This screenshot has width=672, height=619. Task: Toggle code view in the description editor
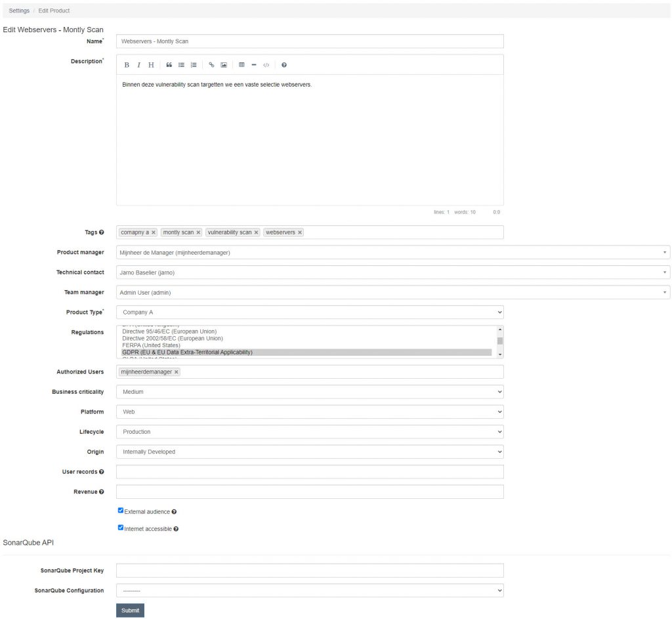click(x=266, y=64)
